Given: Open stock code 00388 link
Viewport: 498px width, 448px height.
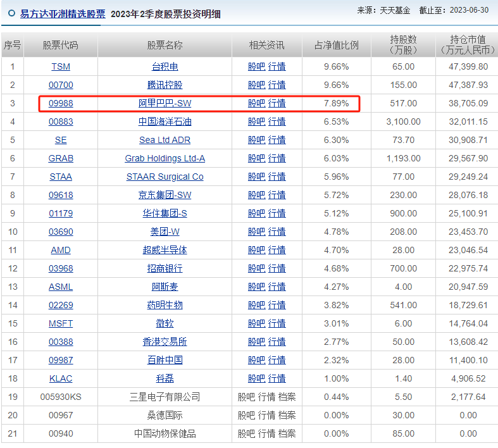Looking at the screenshot, I should pyautogui.click(x=61, y=342).
